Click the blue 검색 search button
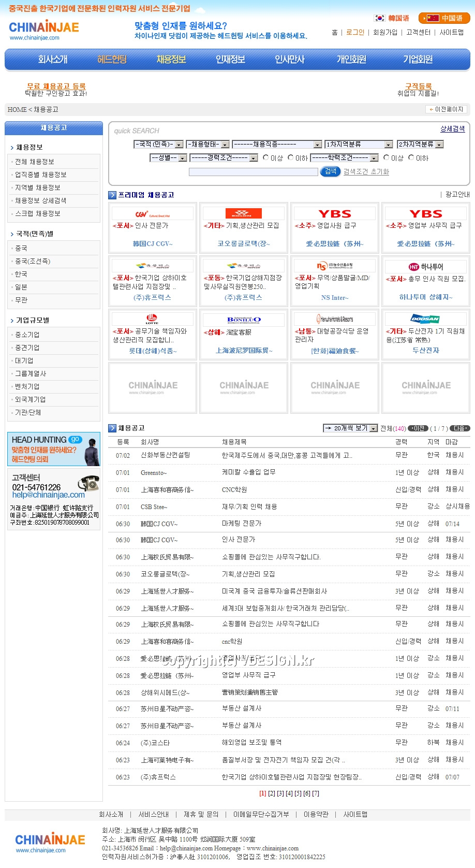This screenshot has width=475, height=868. coord(330,171)
